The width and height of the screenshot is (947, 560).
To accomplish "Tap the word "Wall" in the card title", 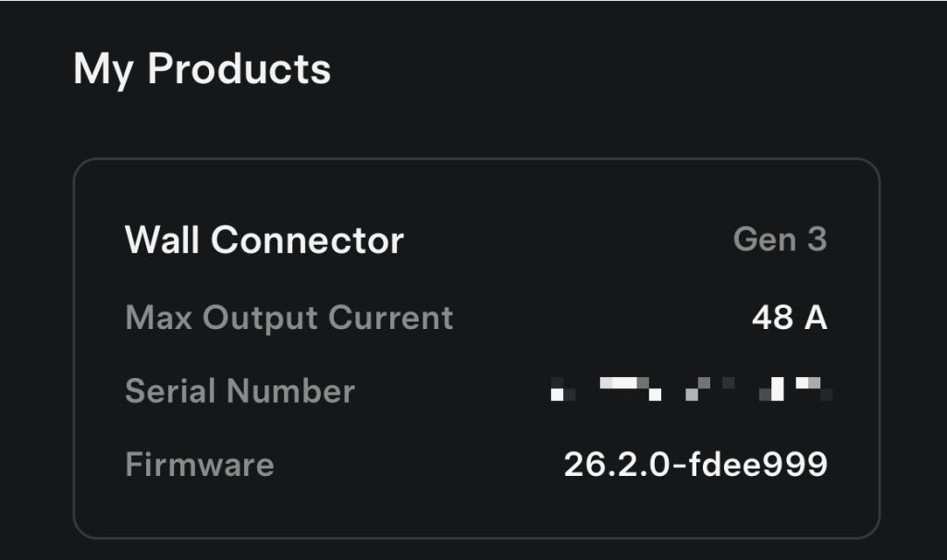I will [x=163, y=240].
